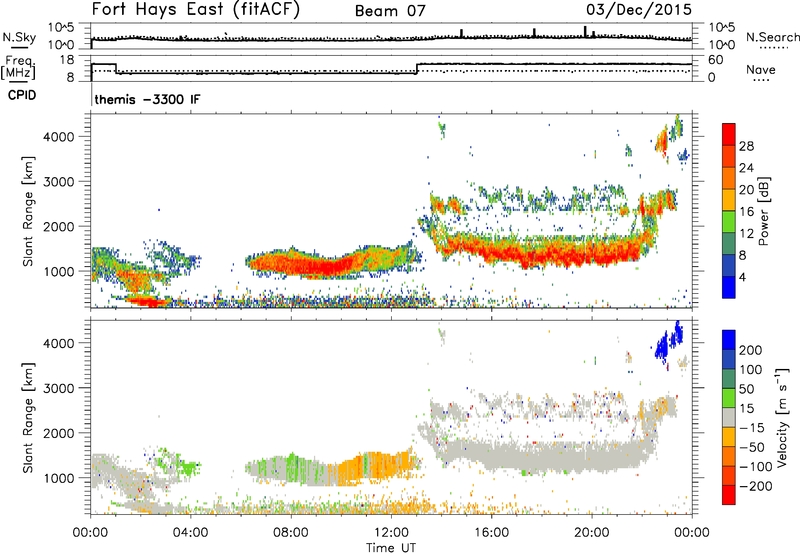Click the '08:00' time tick label

291,533
